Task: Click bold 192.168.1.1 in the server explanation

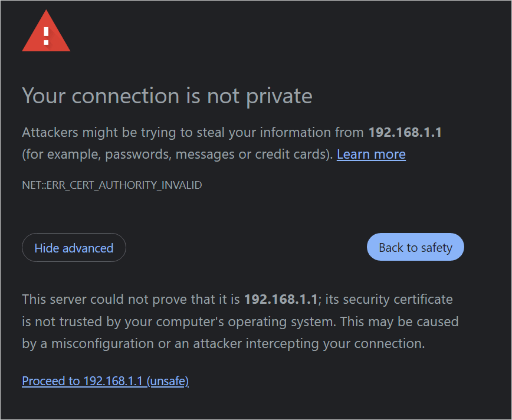Action: [281, 299]
